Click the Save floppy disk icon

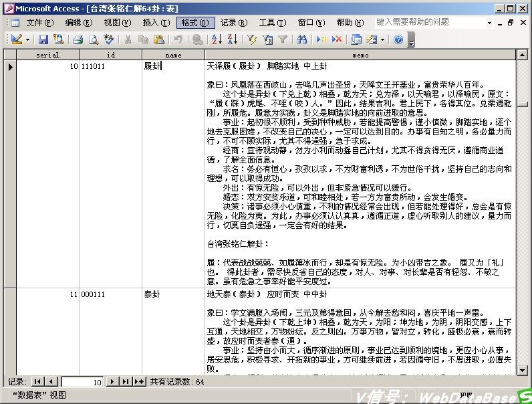(x=43, y=39)
